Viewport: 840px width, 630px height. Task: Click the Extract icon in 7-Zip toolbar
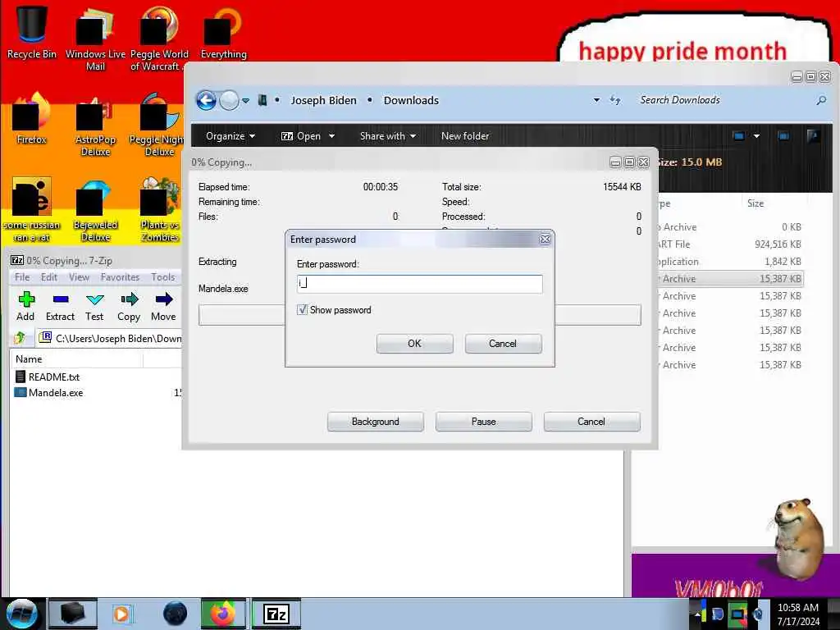60,307
